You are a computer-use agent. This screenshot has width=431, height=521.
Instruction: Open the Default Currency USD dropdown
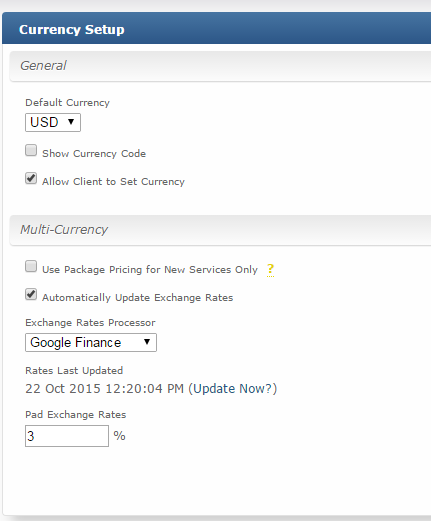(x=53, y=122)
